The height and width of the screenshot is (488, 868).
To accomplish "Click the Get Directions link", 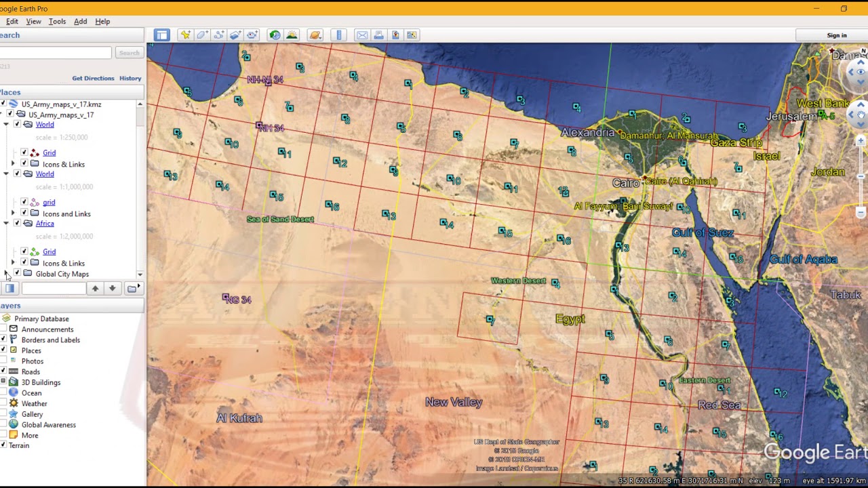I will (93, 79).
